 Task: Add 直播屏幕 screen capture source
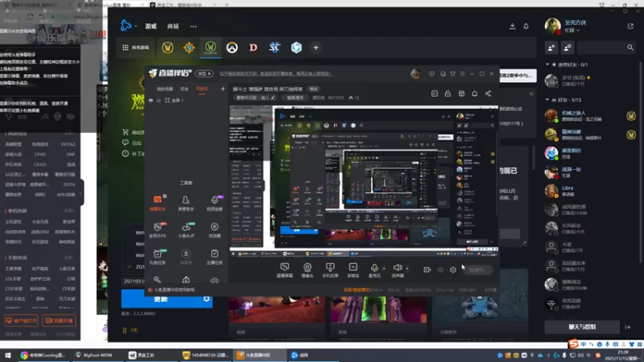coord(285,270)
